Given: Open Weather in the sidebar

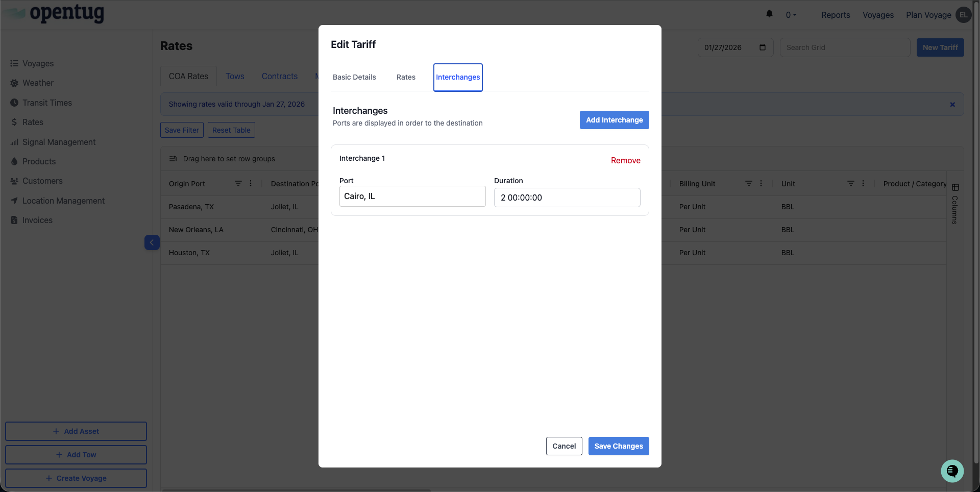Looking at the screenshot, I should pos(38,83).
